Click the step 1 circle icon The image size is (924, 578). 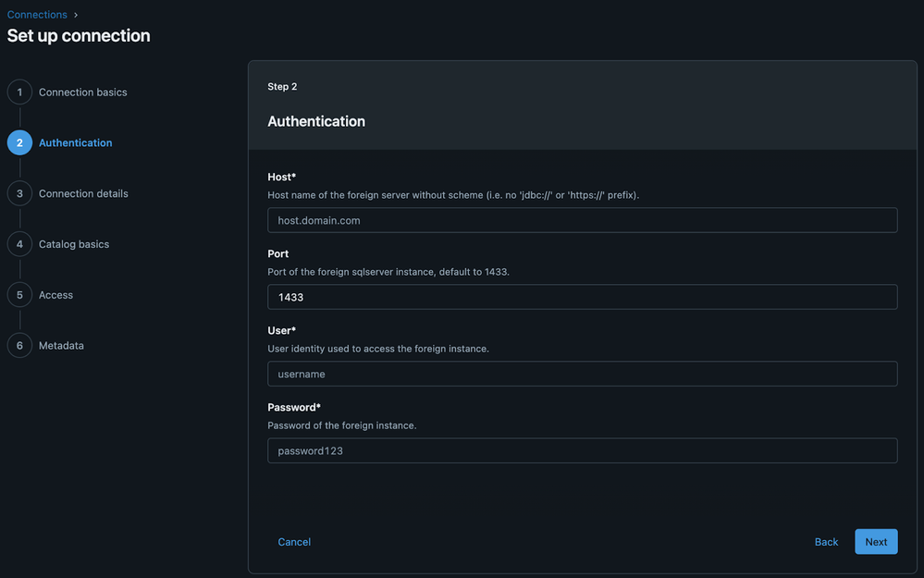pos(19,92)
